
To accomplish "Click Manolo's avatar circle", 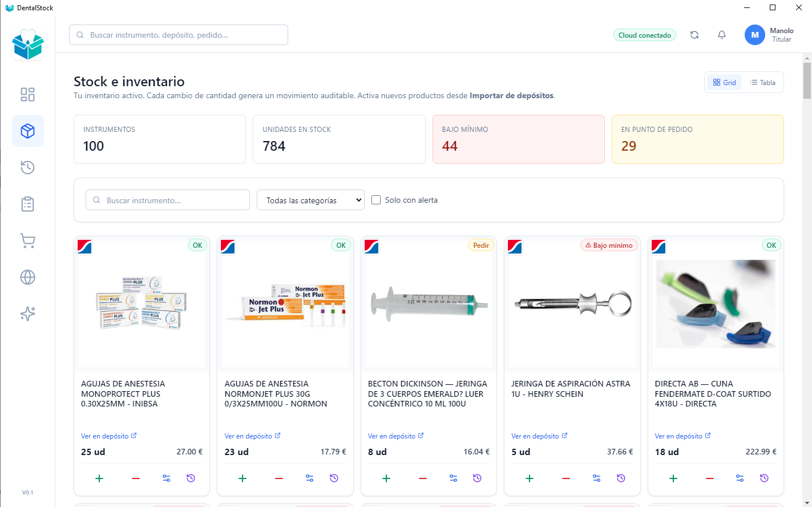I will point(755,35).
